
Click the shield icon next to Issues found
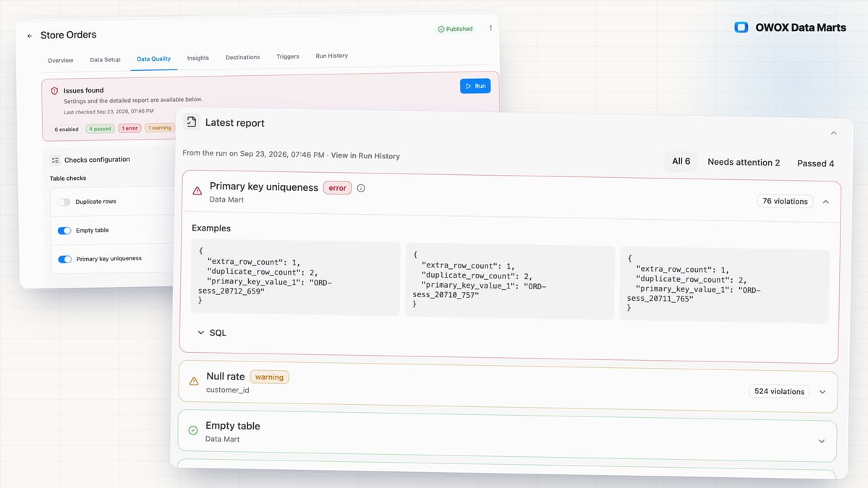(54, 91)
